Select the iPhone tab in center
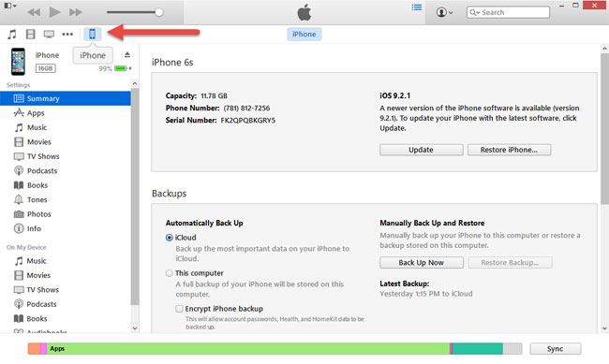Viewport: 609px width, 364px height. [x=304, y=34]
